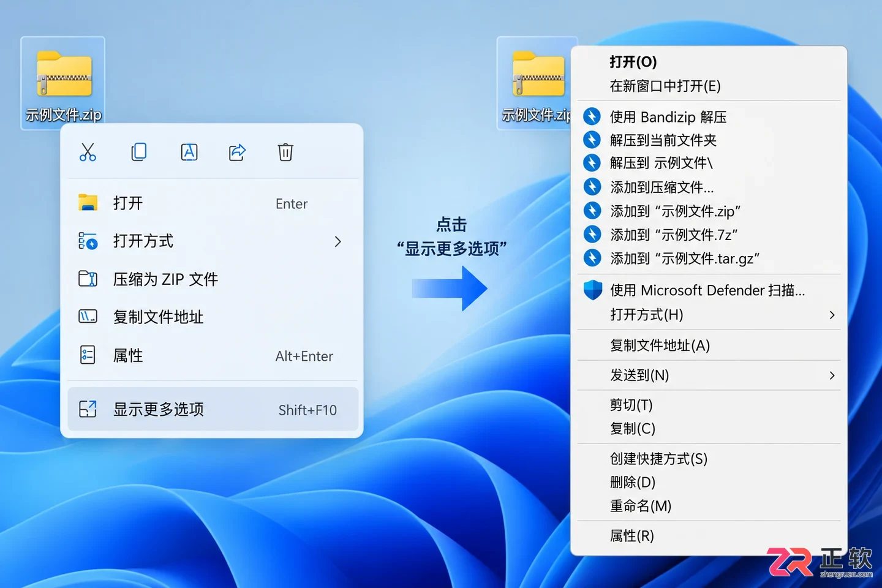The height and width of the screenshot is (588, 882).
Task: Choose 打开(O) in the classic context menu
Action: point(709,62)
